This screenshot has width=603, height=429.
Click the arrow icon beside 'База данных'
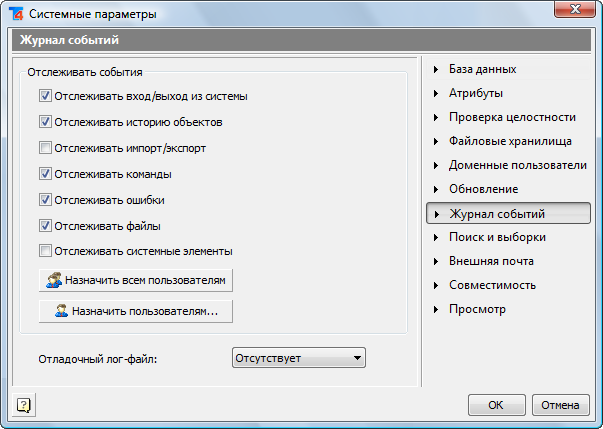click(436, 70)
